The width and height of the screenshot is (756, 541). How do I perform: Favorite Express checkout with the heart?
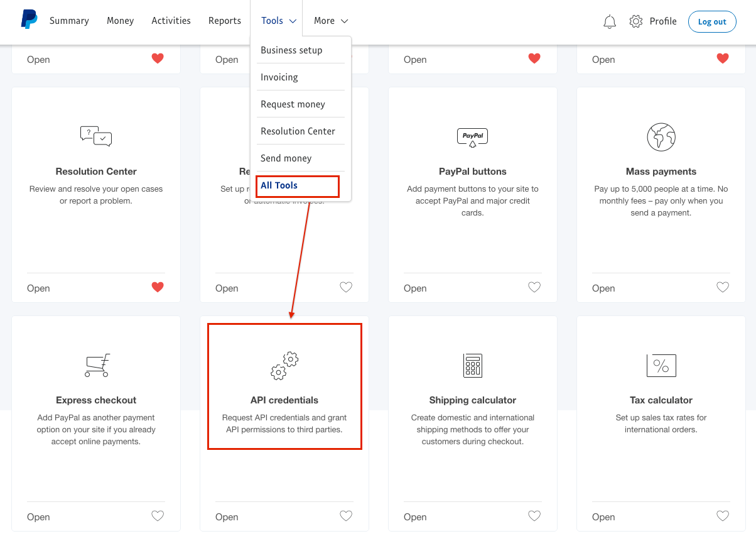[x=158, y=516]
